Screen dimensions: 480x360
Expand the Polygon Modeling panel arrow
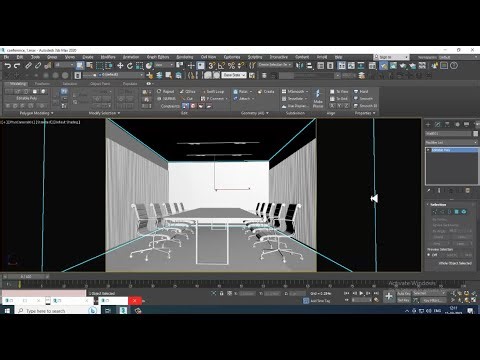52,113
